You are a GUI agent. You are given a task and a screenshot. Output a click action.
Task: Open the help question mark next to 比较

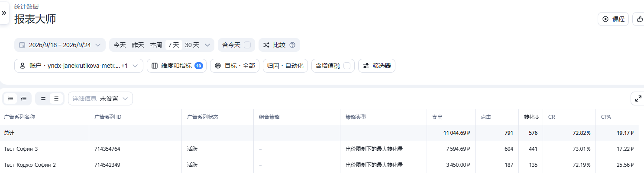[x=292, y=45]
